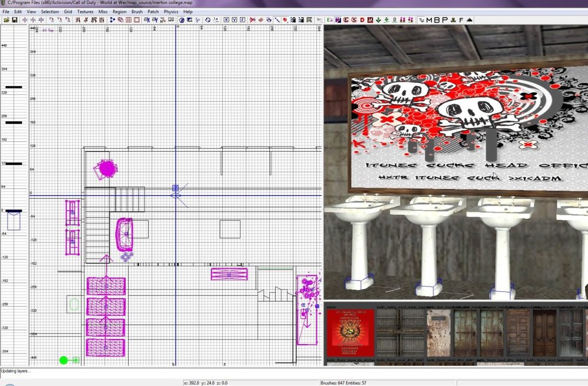Click the M filter button on the toolbar
Screen dimensions: 588x386
click(428, 20)
